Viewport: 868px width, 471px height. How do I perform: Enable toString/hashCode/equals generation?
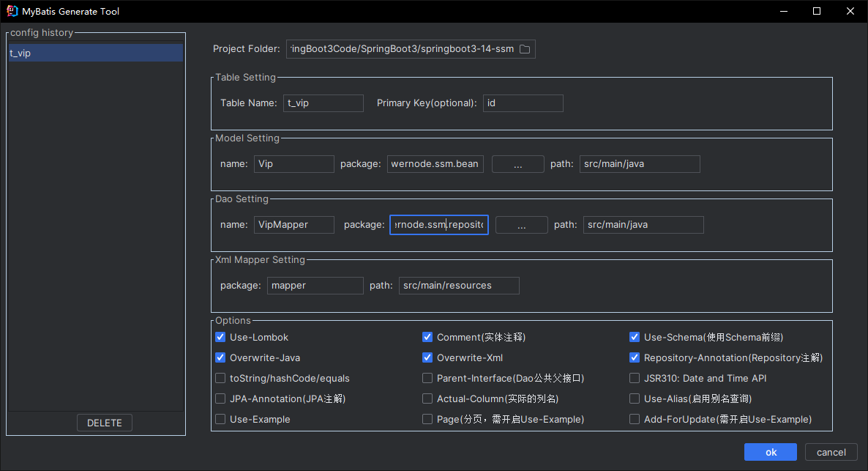[220, 379]
